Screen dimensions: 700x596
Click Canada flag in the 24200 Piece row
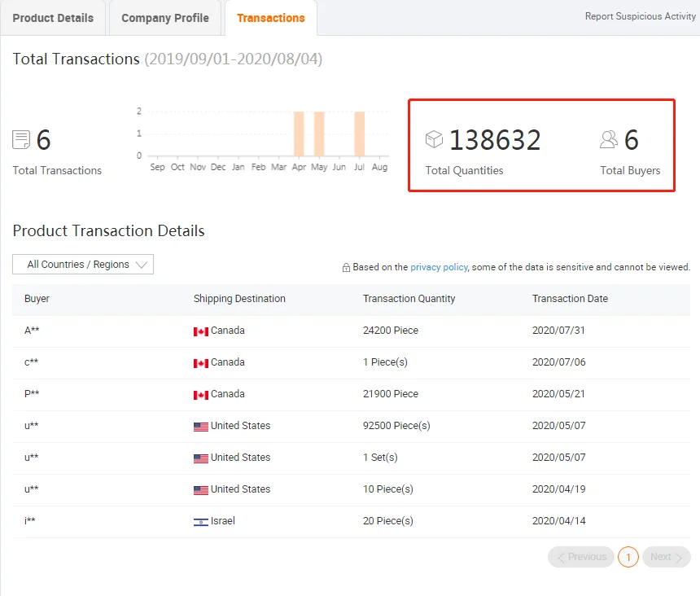pyautogui.click(x=201, y=331)
